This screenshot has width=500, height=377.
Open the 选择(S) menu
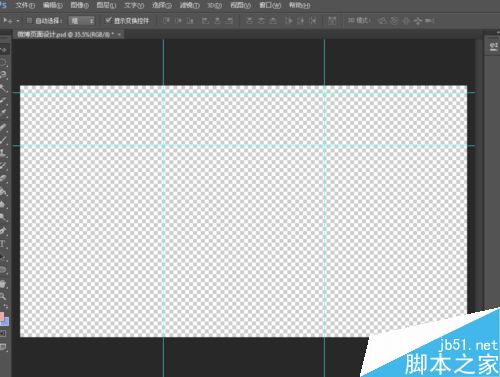coord(162,5)
